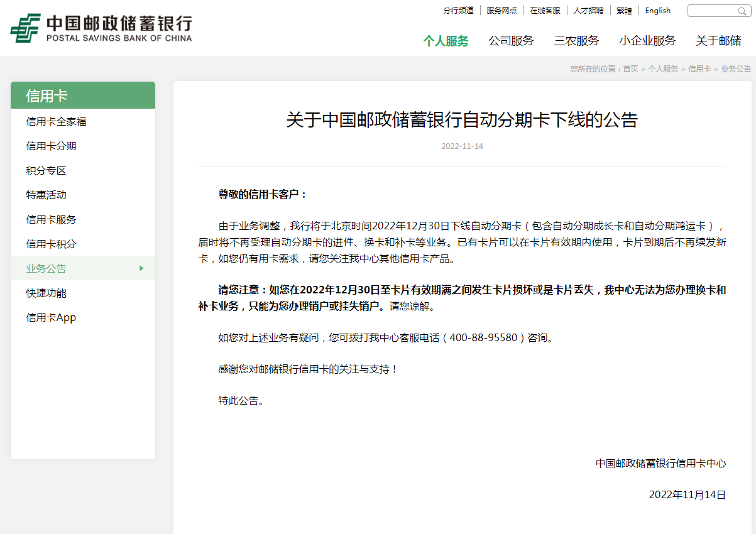Click the arrow beside 业务公告 in sidebar

141,268
